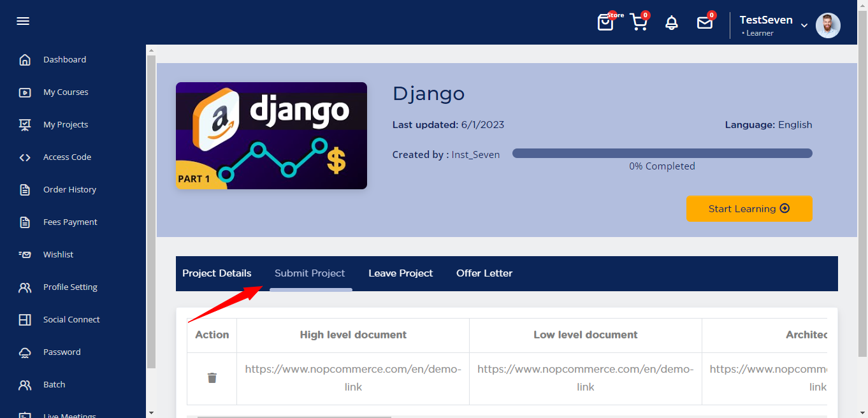Go to My Courses in sidebar

click(66, 92)
